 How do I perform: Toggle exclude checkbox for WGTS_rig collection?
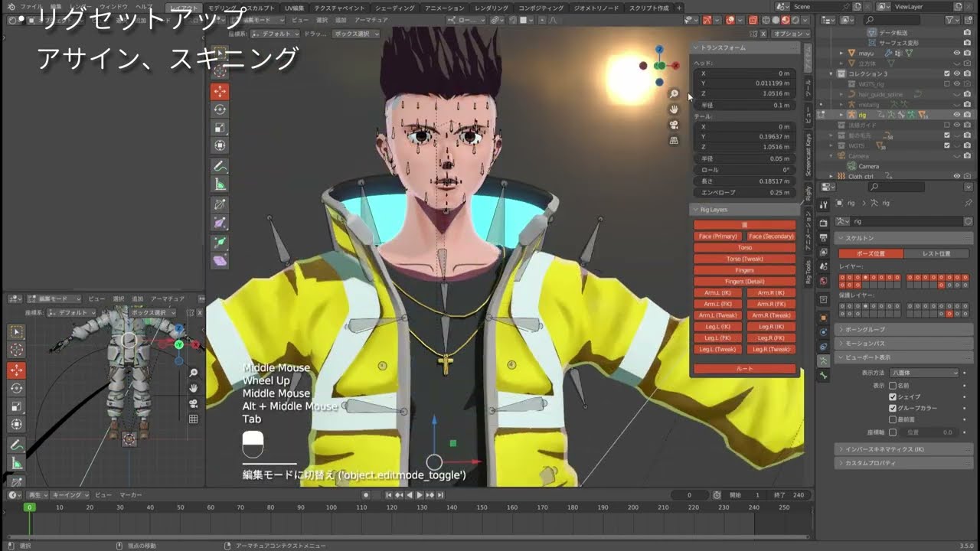coord(947,83)
